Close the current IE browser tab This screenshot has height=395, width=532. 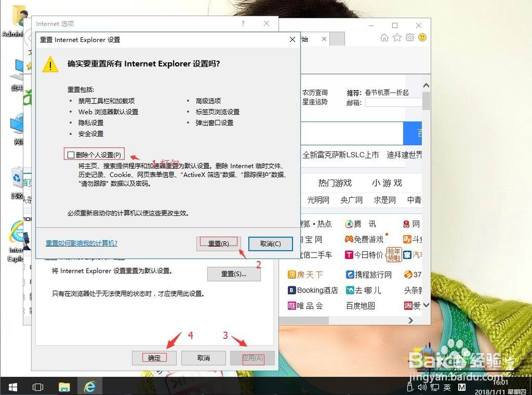[324, 39]
